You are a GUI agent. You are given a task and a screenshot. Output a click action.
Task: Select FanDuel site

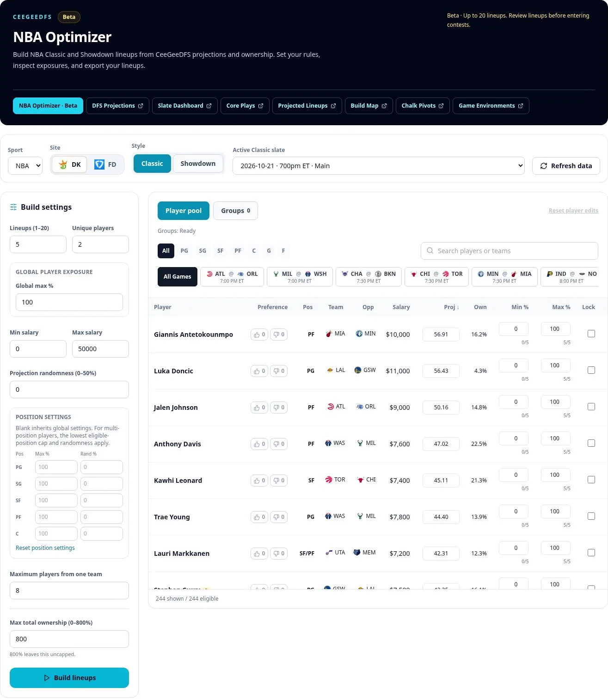click(105, 164)
